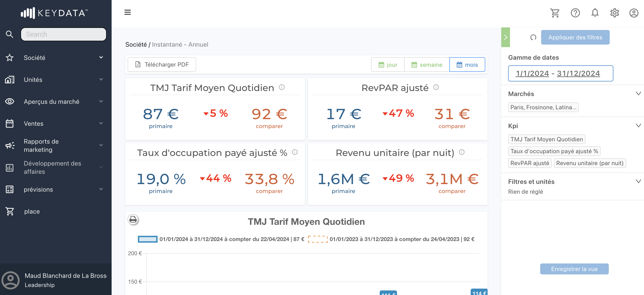This screenshot has width=644, height=295.
Task: Expand the Développement des affaires menu
Action: [101, 167]
